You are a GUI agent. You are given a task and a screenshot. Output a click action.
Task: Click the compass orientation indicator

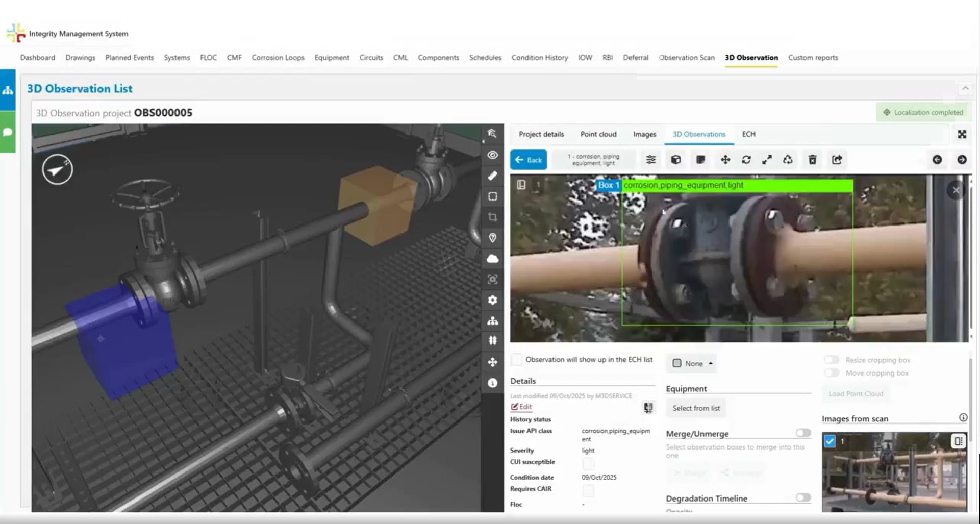57,169
